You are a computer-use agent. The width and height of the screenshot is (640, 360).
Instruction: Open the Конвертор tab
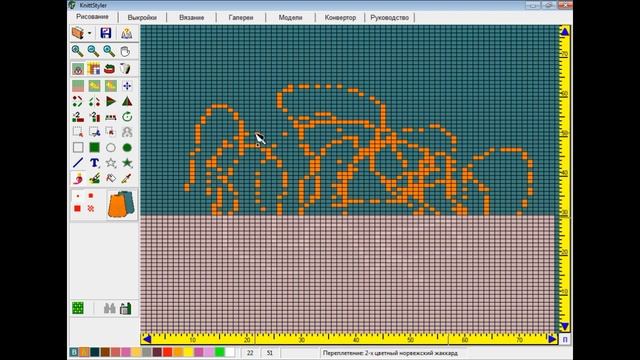tap(340, 18)
